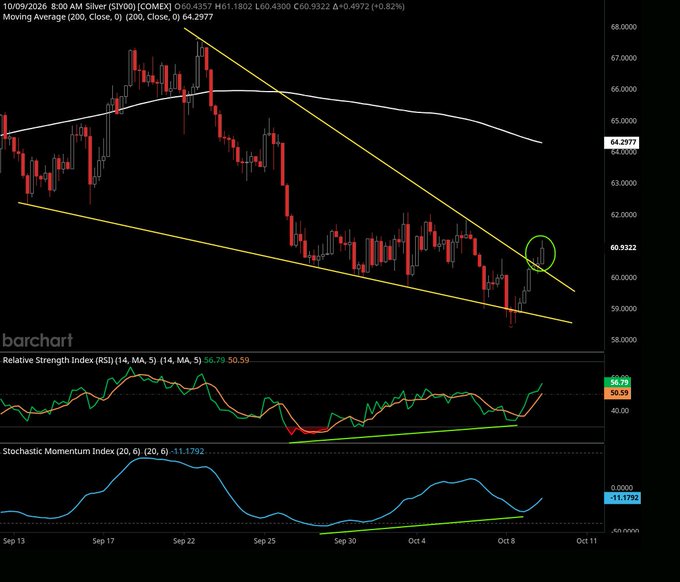Click the 65.0000 price axis label
The width and height of the screenshot is (680, 582).
point(624,121)
